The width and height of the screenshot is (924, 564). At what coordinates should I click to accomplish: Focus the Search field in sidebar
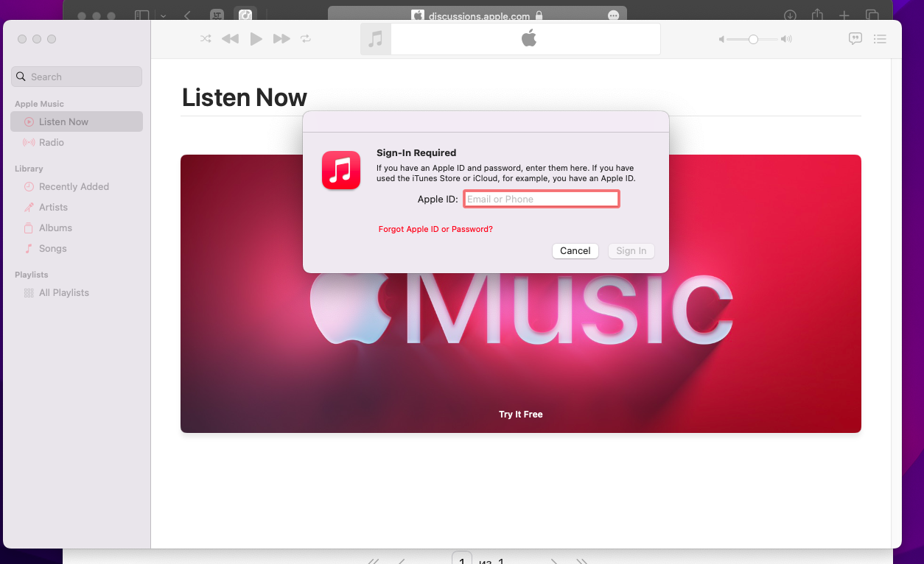(77, 77)
